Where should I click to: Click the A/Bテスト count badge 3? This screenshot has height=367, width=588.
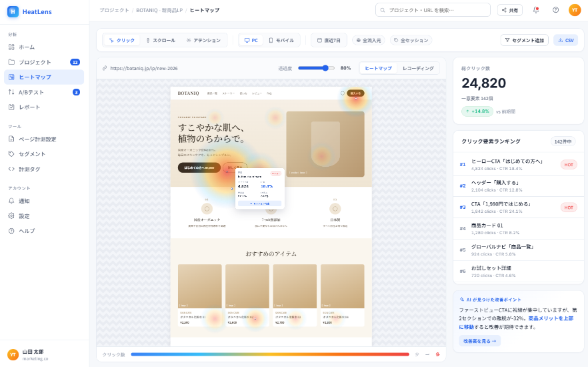click(x=76, y=92)
